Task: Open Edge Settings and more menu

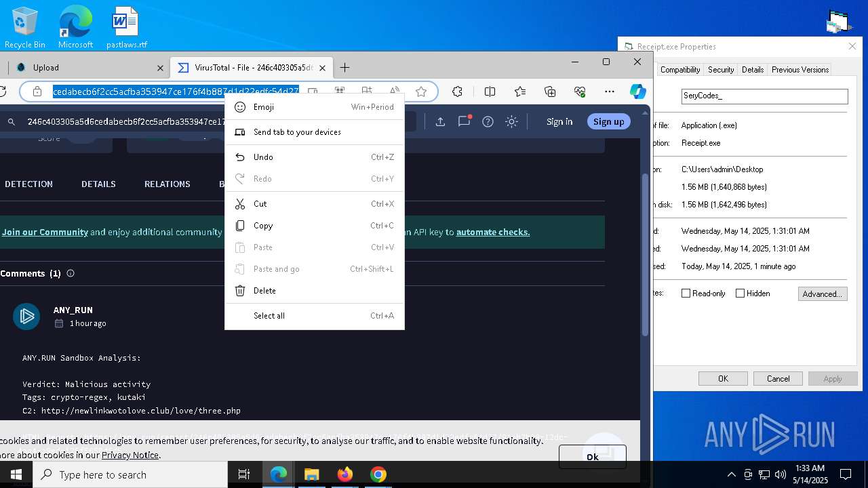Action: coord(610,91)
